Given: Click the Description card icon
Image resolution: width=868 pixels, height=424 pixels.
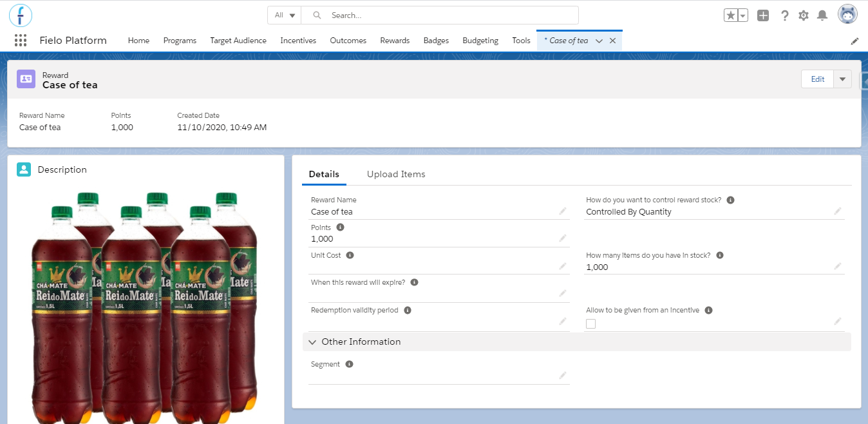Looking at the screenshot, I should pyautogui.click(x=24, y=169).
